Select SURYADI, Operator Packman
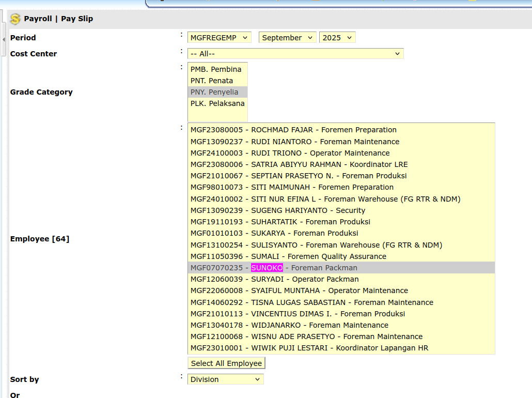 [x=274, y=279]
